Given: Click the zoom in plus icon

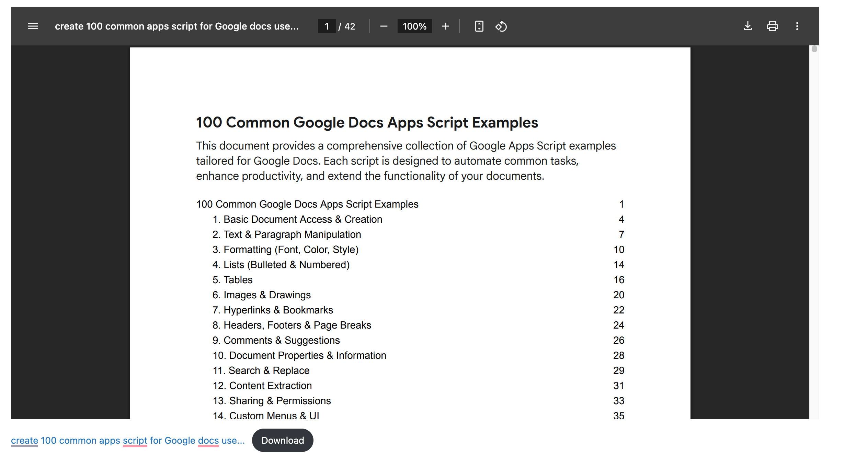Looking at the screenshot, I should point(445,26).
